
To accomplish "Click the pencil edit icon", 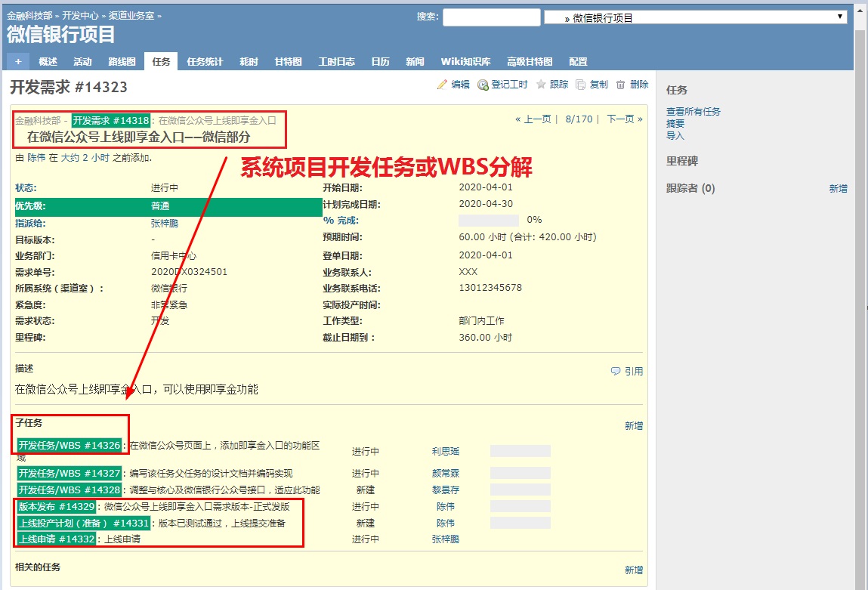I will [442, 85].
